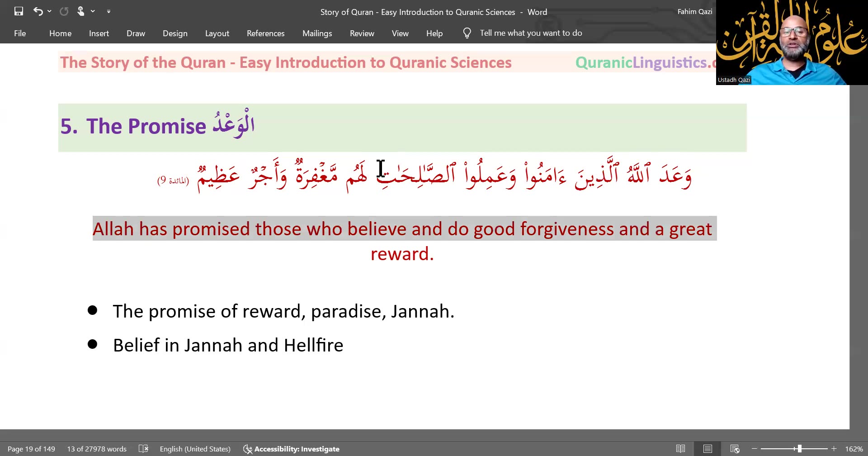Click English (United States) language setting

click(x=195, y=448)
